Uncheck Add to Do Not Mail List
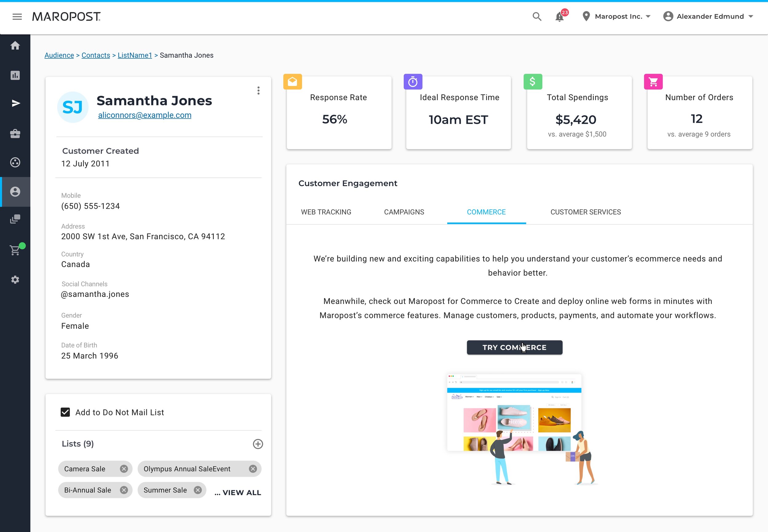This screenshot has height=532, width=768. [x=65, y=412]
